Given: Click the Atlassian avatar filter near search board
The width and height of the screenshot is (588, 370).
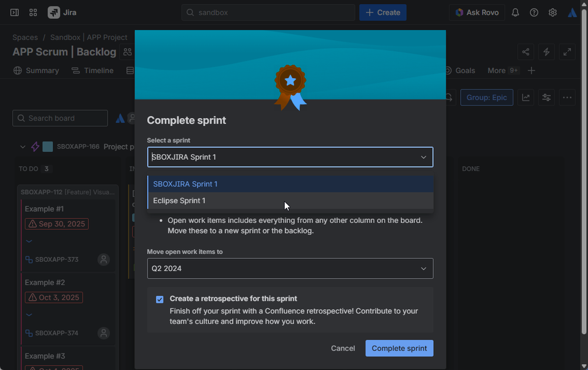Looking at the screenshot, I should pyautogui.click(x=120, y=118).
